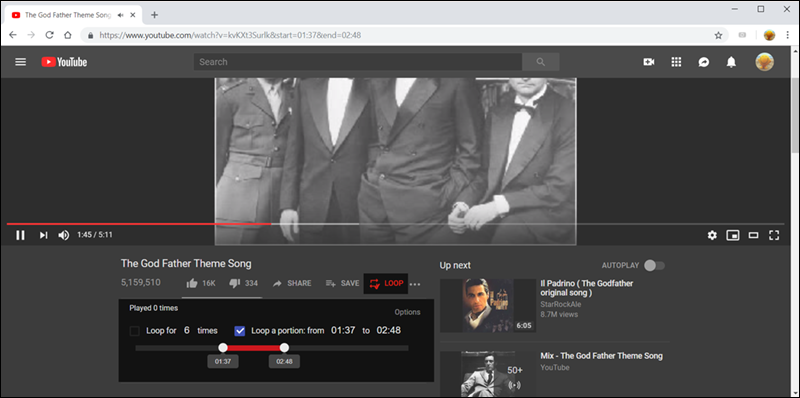This screenshot has width=800, height=398.
Task: Open the Chrome three-dot menu
Action: click(x=788, y=35)
